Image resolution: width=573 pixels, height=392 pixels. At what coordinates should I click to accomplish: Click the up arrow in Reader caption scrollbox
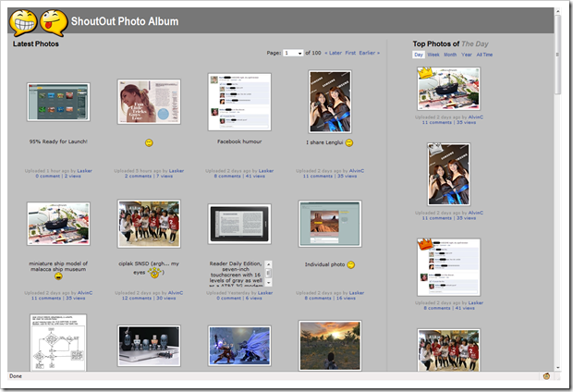[x=269, y=264]
